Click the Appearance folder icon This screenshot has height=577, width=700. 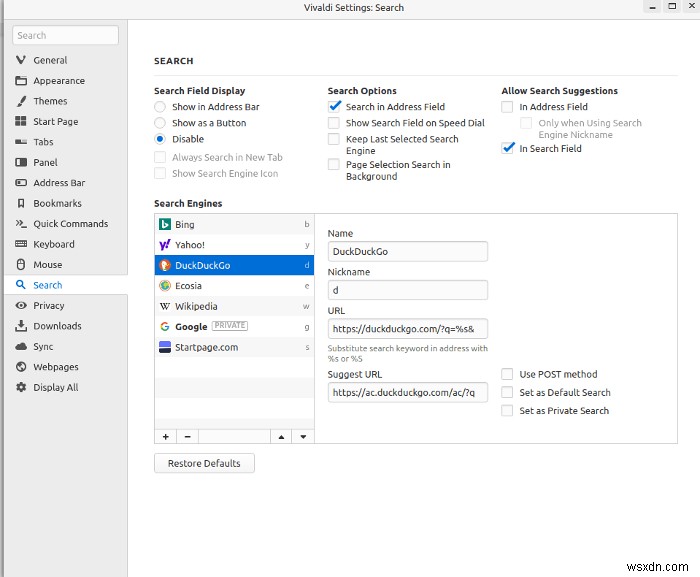21,80
